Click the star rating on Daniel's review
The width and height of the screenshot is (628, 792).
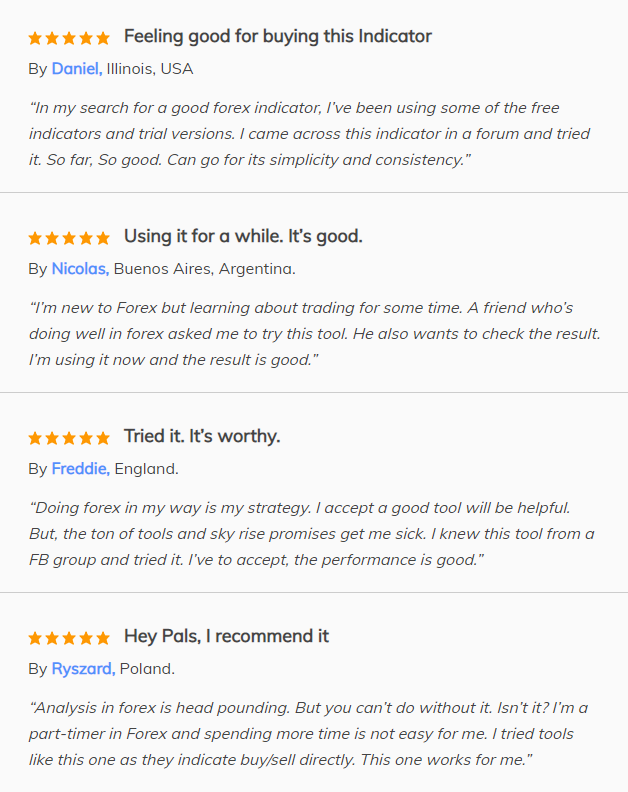pos(69,38)
